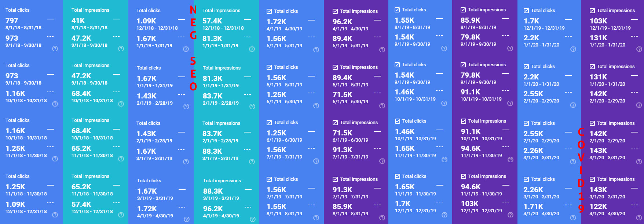Click help icon on impressions card showing 143K and 122K
This screenshot has height=224, width=644.
(x=639, y=218)
